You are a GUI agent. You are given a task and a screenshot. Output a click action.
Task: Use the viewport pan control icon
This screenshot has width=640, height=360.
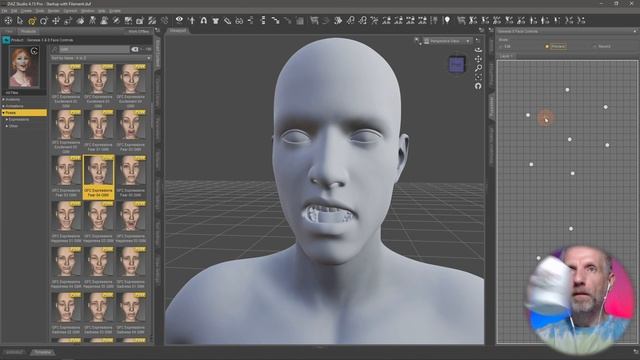478,59
